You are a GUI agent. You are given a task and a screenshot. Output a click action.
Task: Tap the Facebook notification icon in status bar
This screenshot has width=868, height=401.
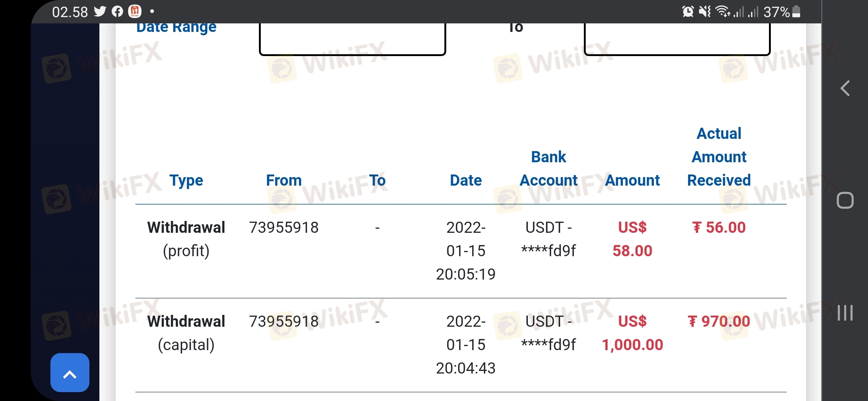coord(117,12)
